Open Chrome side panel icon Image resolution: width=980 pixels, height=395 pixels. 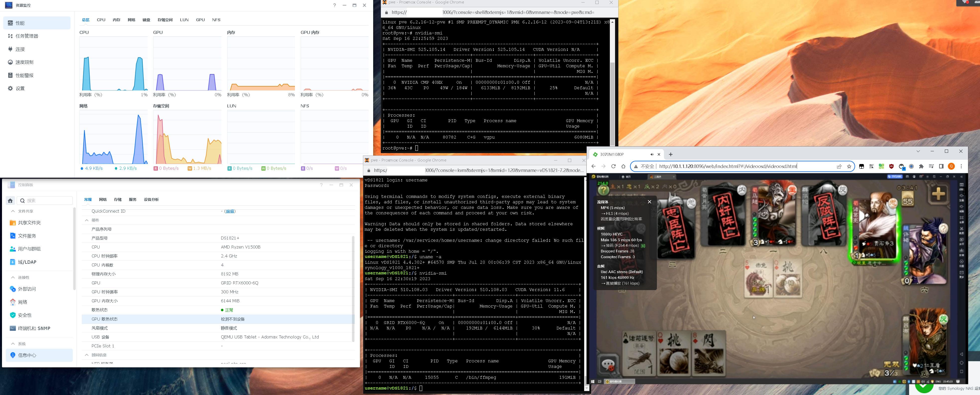pos(941,166)
